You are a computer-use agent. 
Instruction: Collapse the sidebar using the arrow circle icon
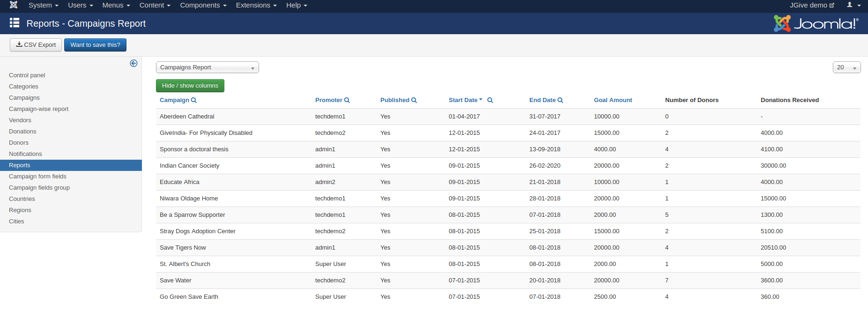pos(134,63)
